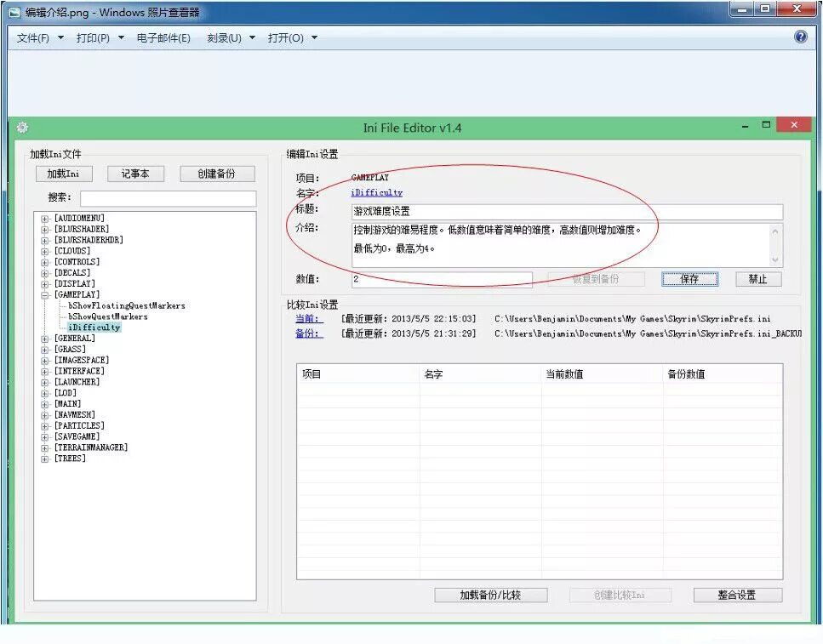Screen dimensions: 823x644
Task: Close the Ini File Editor window
Action: (794, 125)
